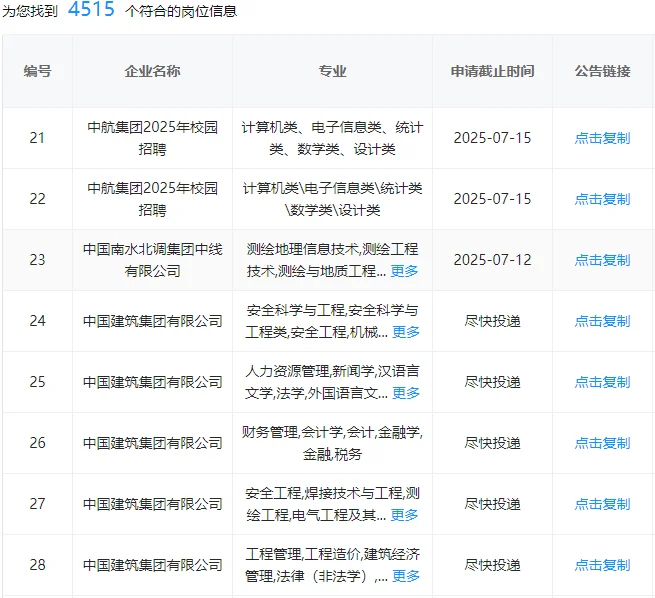This screenshot has height=598, width=655.
Task: Click company name 中国南水北调集团中线有限公司
Action: 152,260
